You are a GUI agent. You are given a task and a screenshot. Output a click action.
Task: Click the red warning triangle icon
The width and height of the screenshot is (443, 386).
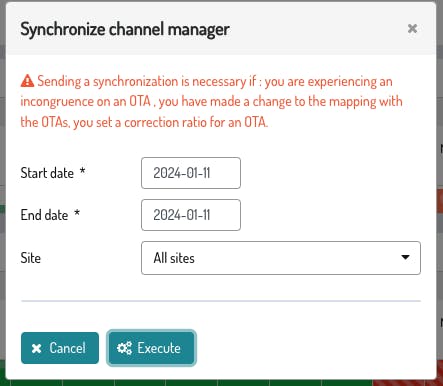pos(27,81)
